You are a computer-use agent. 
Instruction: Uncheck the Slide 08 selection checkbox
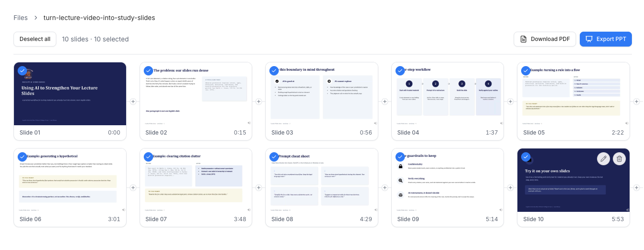tap(274, 156)
